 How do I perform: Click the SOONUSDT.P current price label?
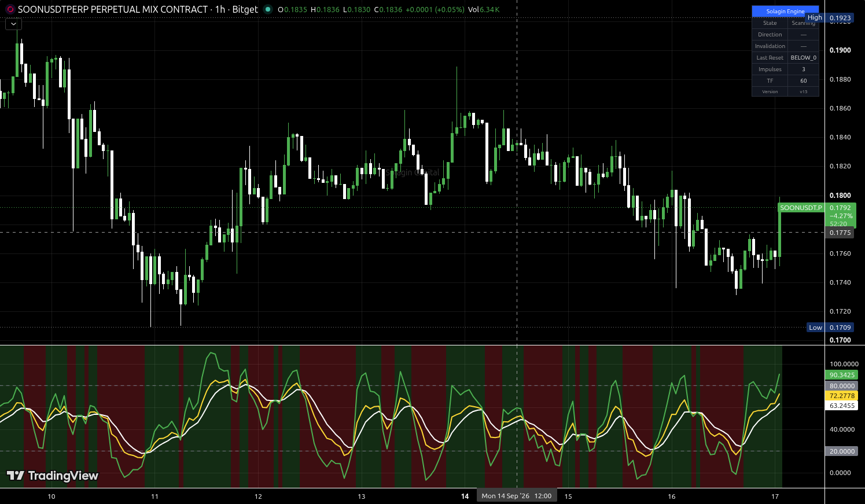(801, 208)
